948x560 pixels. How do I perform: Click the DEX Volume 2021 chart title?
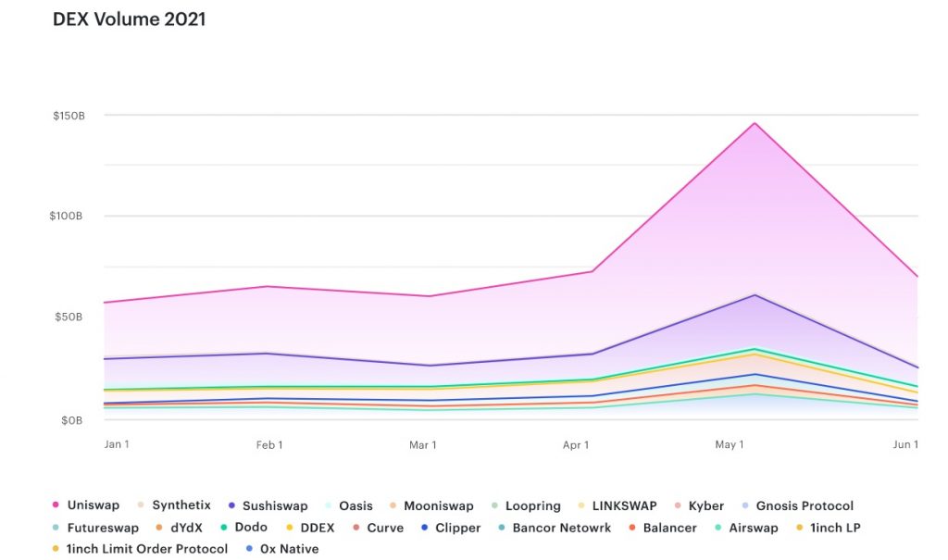point(130,19)
